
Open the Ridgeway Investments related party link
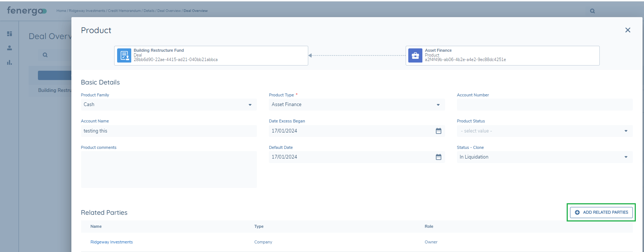coord(112,242)
